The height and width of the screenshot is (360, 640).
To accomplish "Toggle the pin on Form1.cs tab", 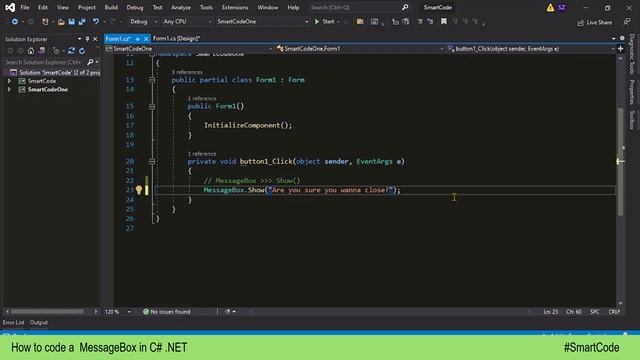I will 138,39.
